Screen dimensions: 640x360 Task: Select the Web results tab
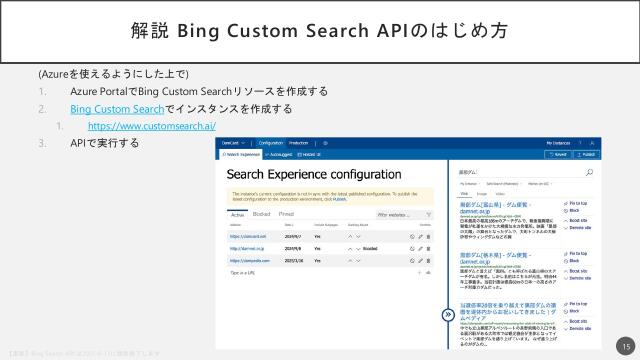[464, 194]
